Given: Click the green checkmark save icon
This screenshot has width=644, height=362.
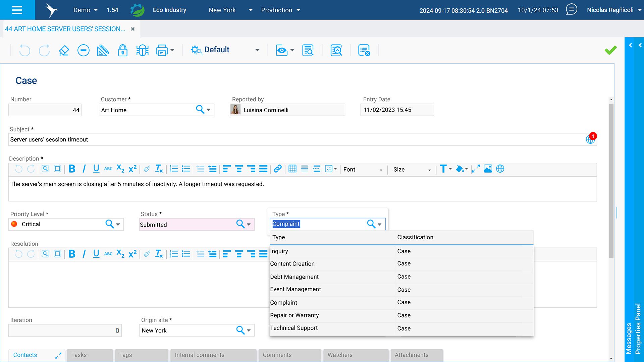Looking at the screenshot, I should point(610,50).
